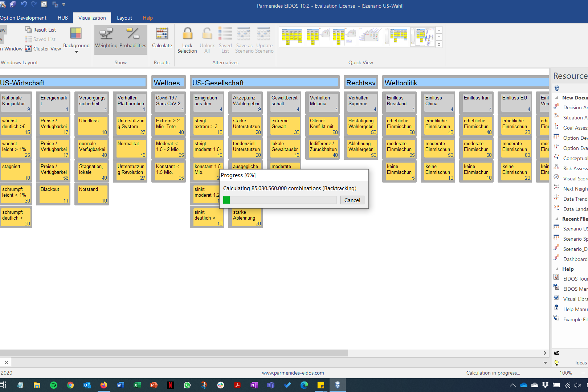The width and height of the screenshot is (588, 392).
Task: Open Decision Analysis new document
Action: (571, 107)
